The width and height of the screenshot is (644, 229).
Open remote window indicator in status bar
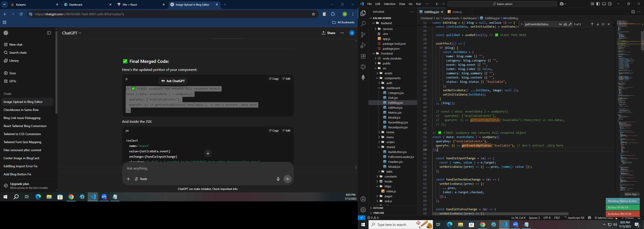coord(362,218)
